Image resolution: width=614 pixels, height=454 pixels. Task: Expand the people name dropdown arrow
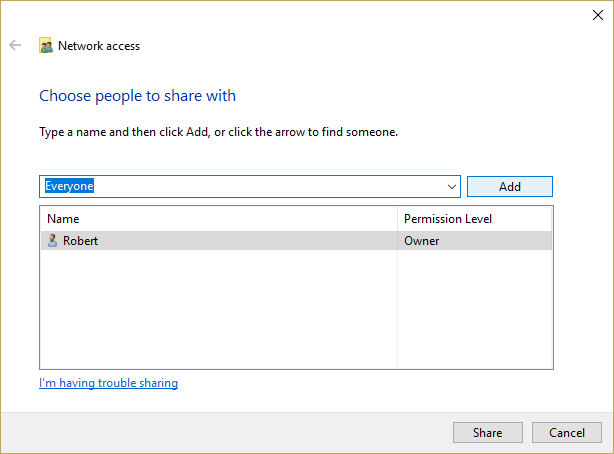(451, 186)
